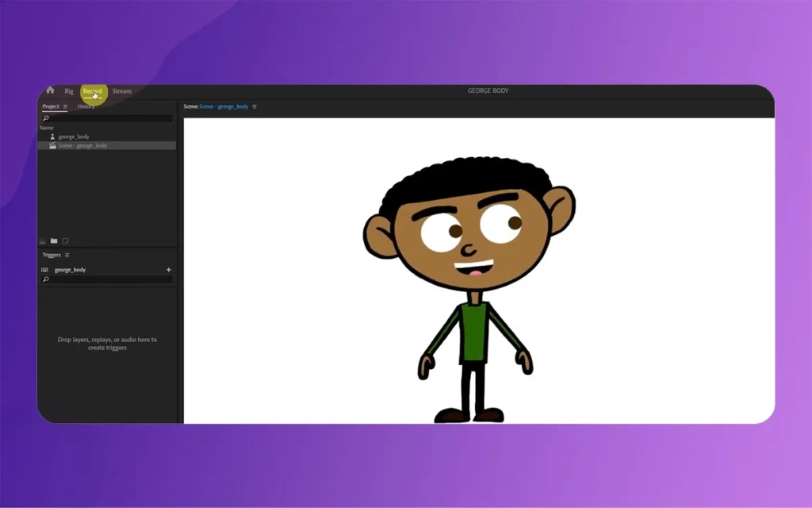Switch to Rig mode
This screenshot has height=508, width=812.
pyautogui.click(x=69, y=91)
